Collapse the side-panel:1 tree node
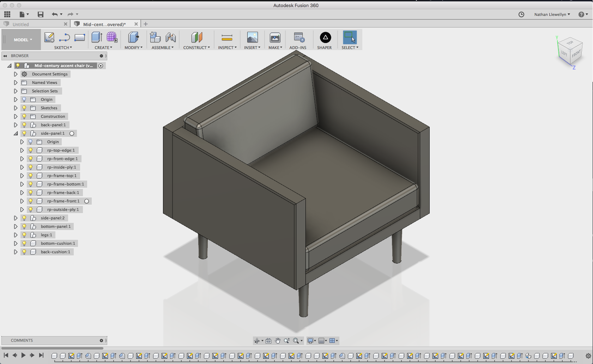Viewport: 593px width, 364px height. click(x=16, y=133)
